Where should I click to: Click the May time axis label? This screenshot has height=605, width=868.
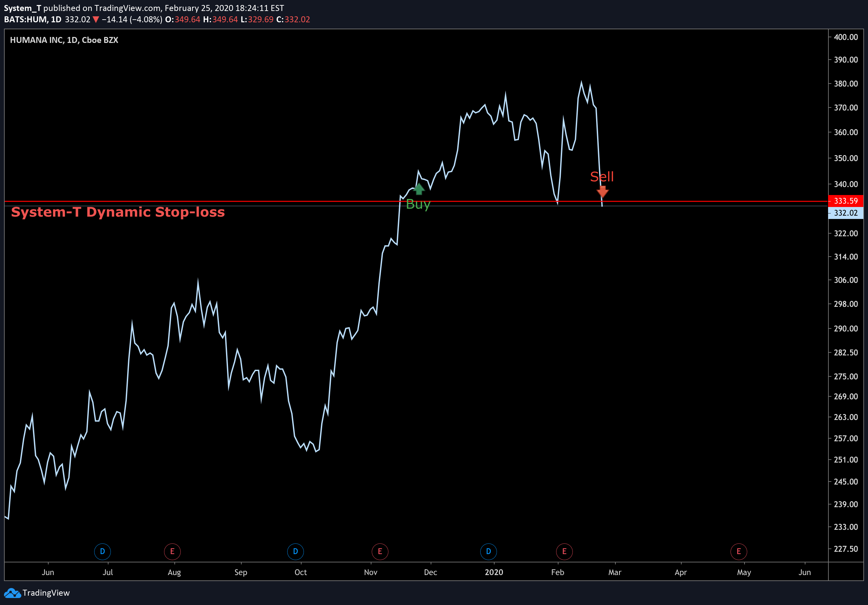point(744,572)
